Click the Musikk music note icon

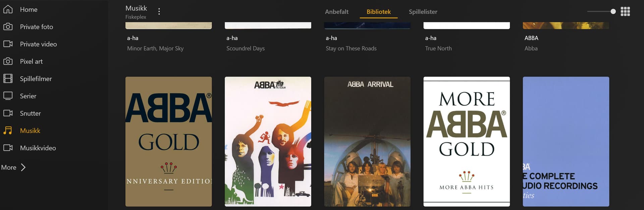[8, 131]
